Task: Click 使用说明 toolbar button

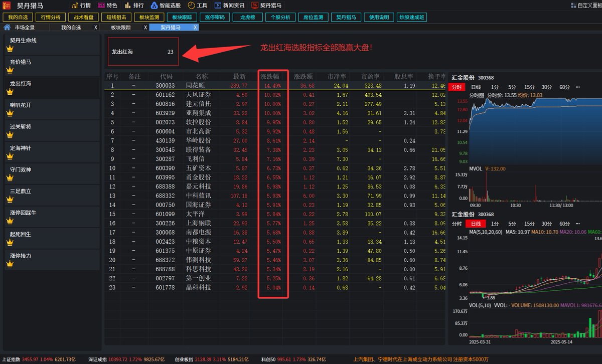Action: 379,17
